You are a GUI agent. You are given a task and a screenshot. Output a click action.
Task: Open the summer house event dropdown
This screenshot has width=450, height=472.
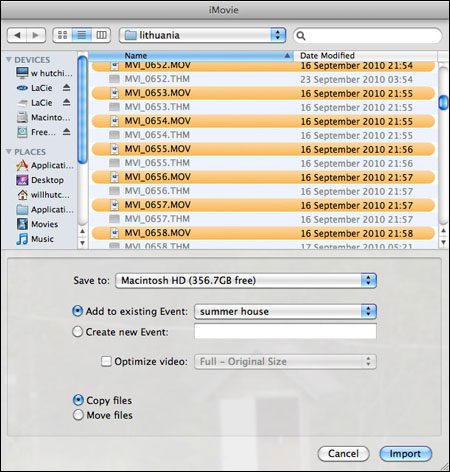point(285,311)
